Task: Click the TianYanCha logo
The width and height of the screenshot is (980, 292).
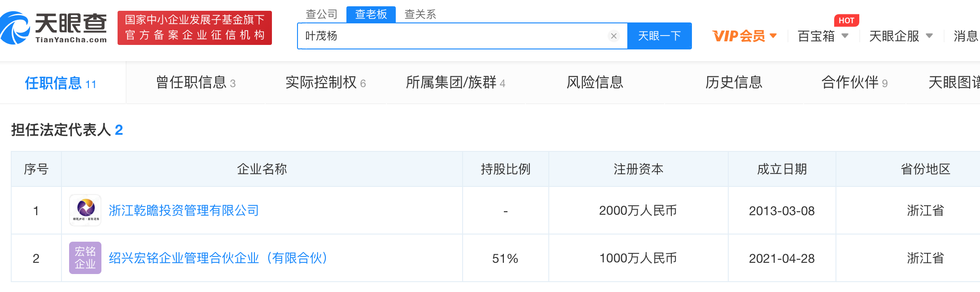Action: pyautogui.click(x=54, y=28)
